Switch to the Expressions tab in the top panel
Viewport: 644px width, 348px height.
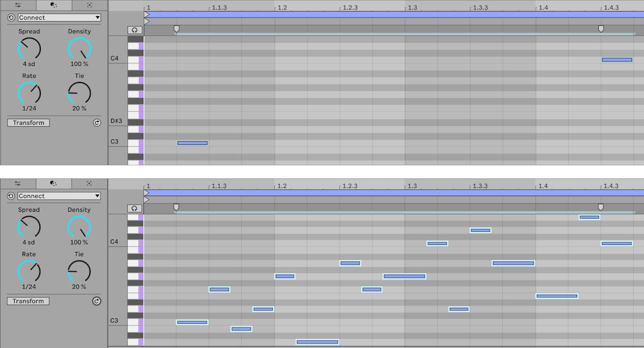[x=19, y=5]
